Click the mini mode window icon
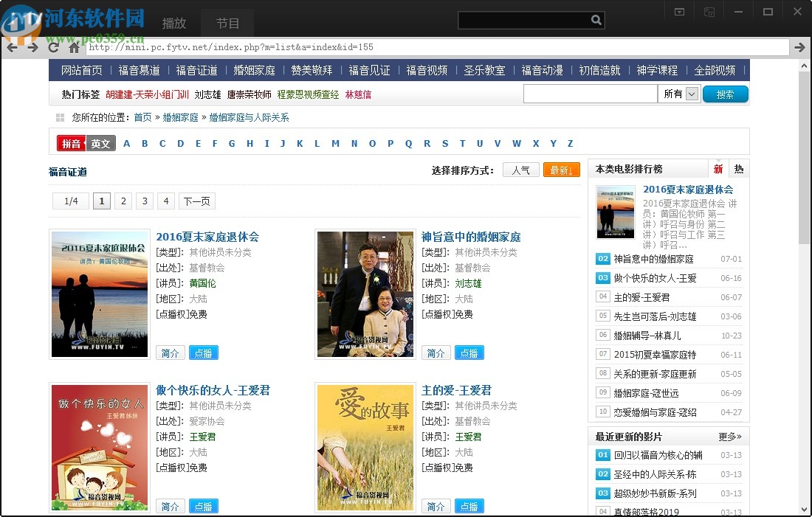The width and height of the screenshot is (812, 517). tap(709, 12)
